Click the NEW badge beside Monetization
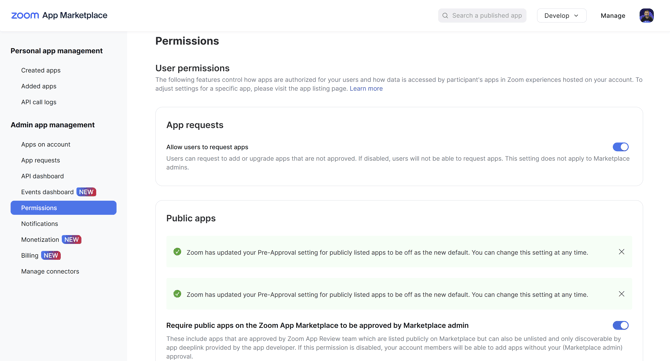Screen dimensions: 670x361 click(72, 239)
